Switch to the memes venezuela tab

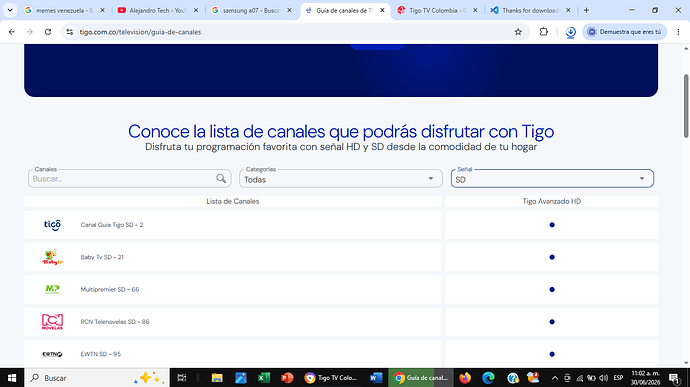click(64, 10)
